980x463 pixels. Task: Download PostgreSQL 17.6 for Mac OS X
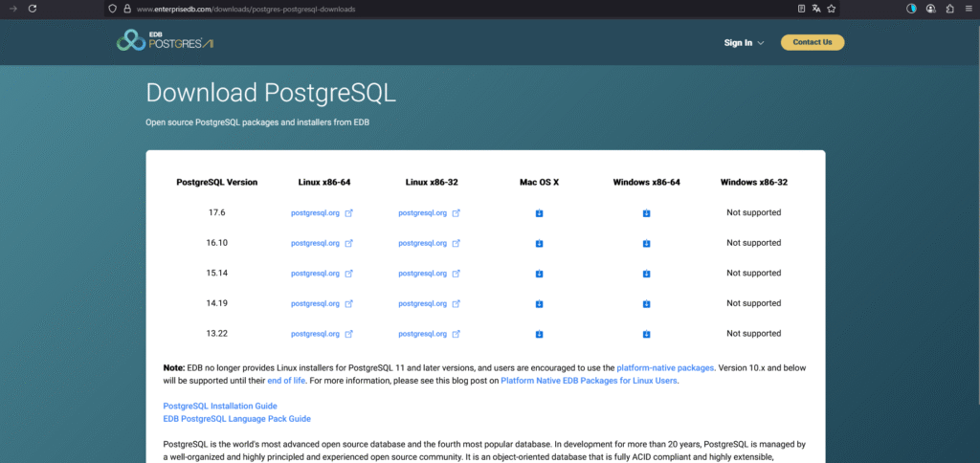click(x=539, y=213)
